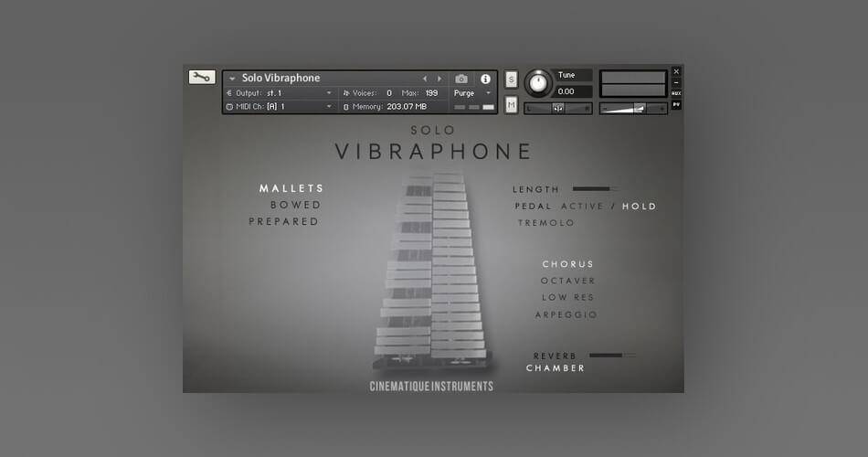Click the Tune knob
The image size is (868, 457).
tap(538, 83)
